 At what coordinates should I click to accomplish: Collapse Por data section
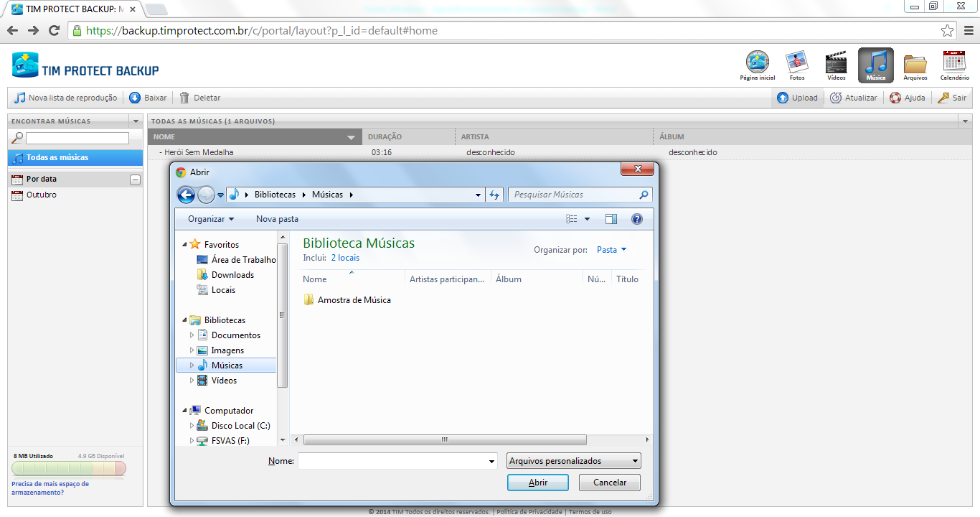(x=135, y=180)
